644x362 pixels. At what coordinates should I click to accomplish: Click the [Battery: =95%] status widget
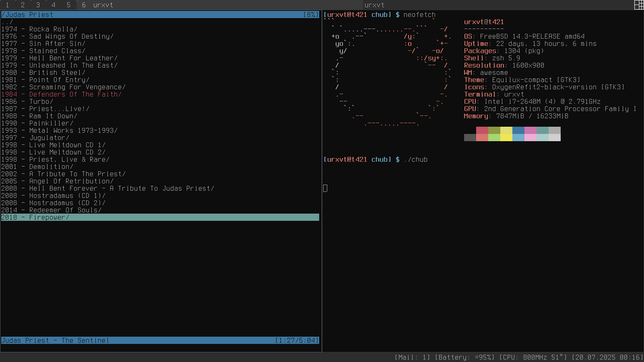[465, 357]
